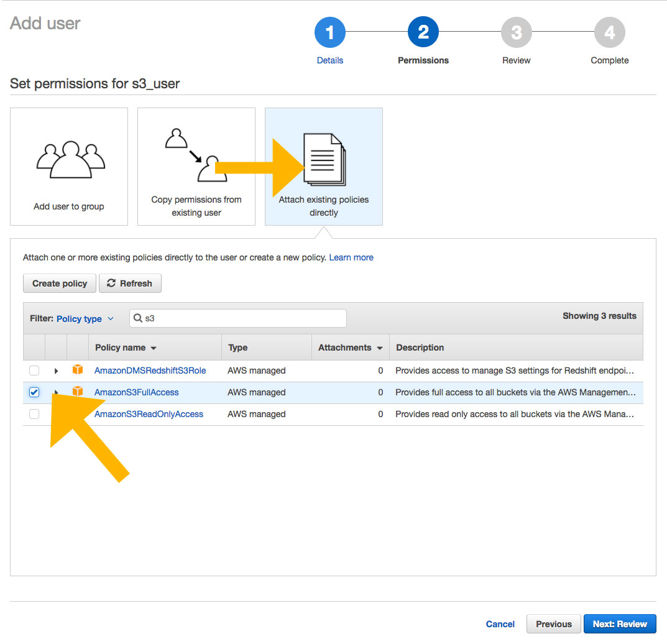Sort by Policy name column
Image resolution: width=667 pixels, height=644 pixels.
[126, 347]
